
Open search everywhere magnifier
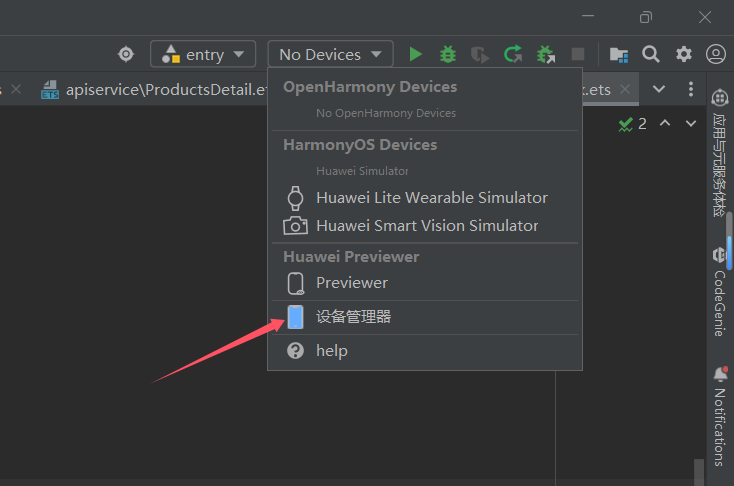pos(651,54)
